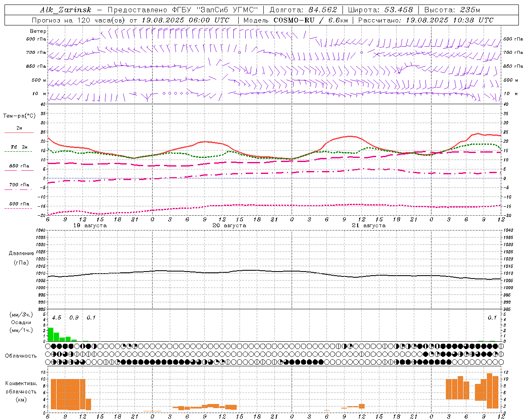The width and height of the screenshot is (525, 420).
Task: Click the Конвективн. облачность label
Action: tap(21, 388)
